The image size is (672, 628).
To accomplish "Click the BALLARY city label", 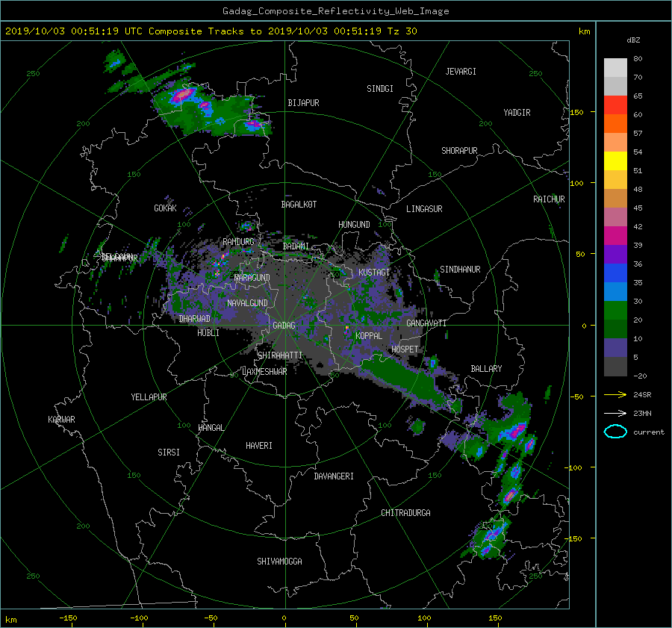I will [486, 369].
